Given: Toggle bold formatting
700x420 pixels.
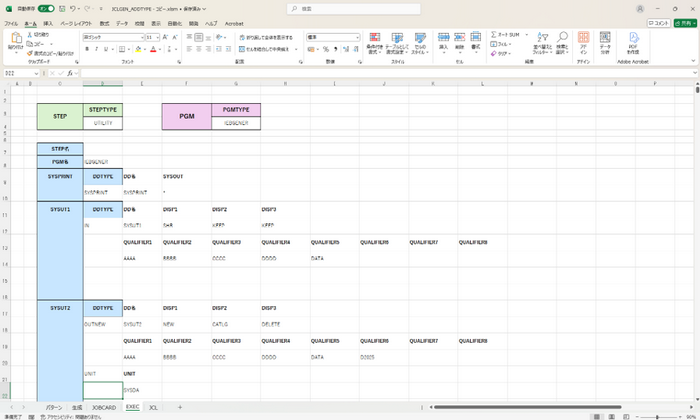Looking at the screenshot, I should [x=87, y=49].
